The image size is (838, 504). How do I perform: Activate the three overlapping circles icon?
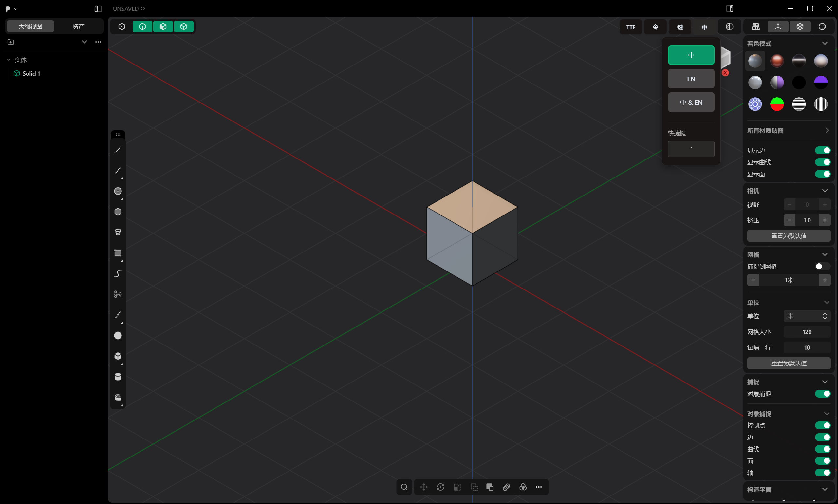(523, 487)
